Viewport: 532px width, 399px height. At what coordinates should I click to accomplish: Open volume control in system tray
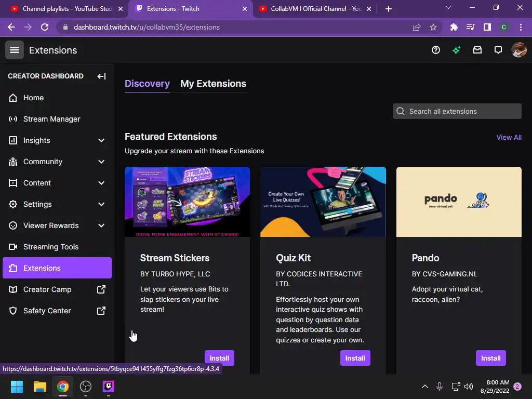pyautogui.click(x=469, y=387)
